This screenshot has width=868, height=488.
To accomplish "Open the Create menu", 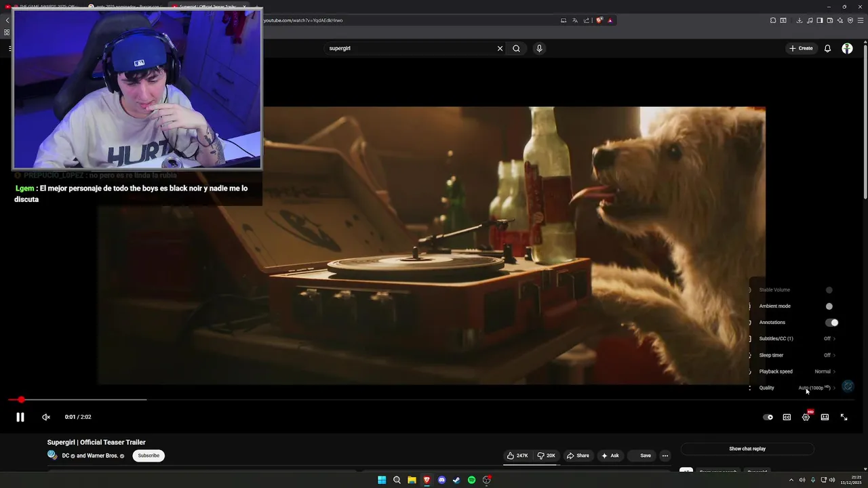I will [x=801, y=48].
